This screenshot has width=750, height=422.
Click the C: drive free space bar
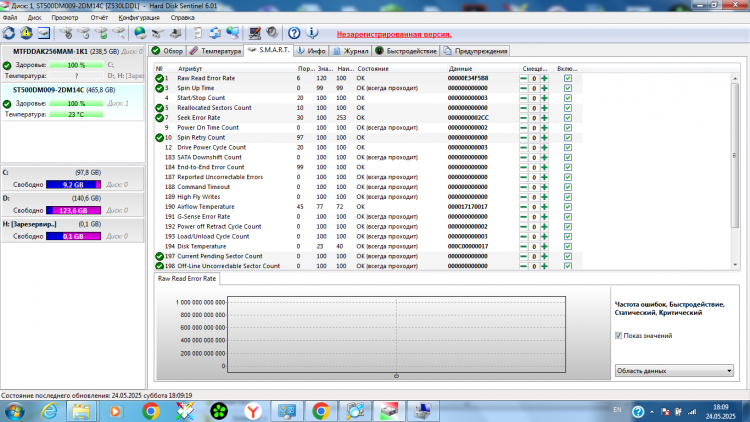[x=73, y=185]
